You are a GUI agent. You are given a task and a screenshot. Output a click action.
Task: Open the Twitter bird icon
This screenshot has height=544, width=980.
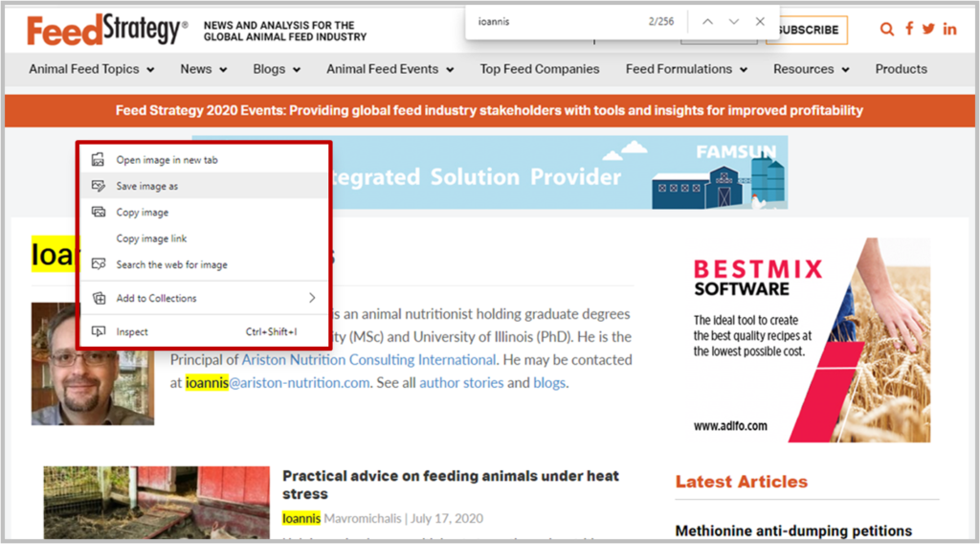coord(928,29)
